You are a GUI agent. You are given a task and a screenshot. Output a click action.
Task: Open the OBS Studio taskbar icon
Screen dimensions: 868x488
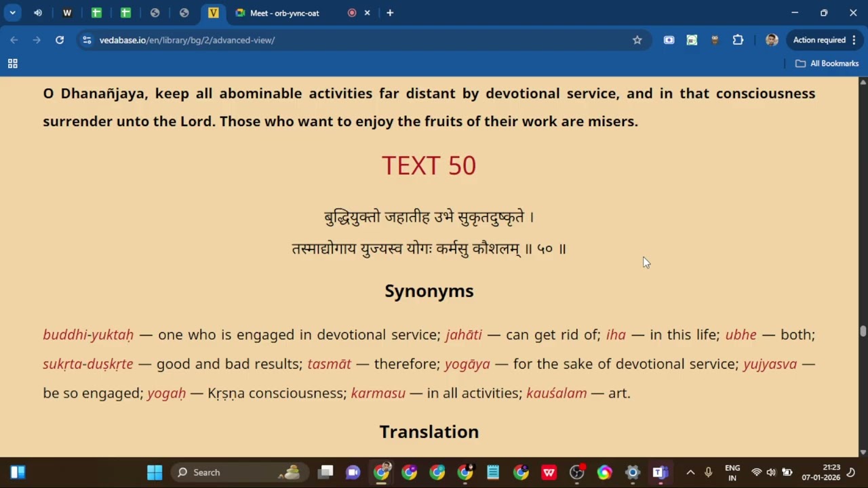576,472
